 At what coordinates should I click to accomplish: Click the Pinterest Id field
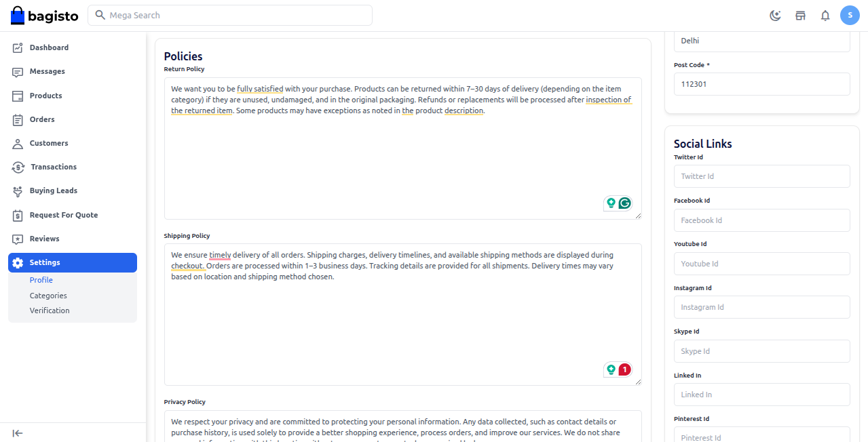[761, 435]
